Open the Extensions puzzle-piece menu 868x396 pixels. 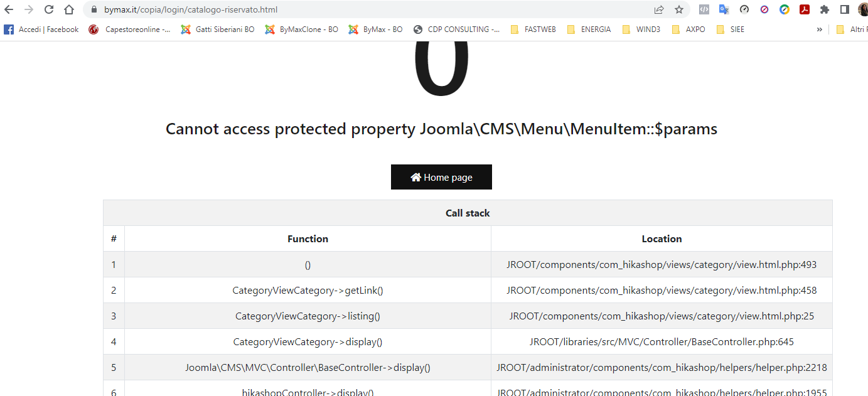tap(825, 9)
